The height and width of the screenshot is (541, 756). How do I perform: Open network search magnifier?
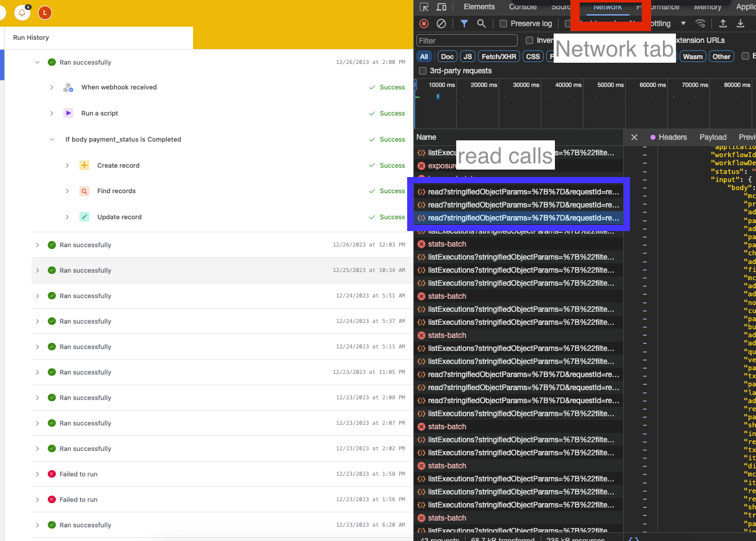coord(482,24)
